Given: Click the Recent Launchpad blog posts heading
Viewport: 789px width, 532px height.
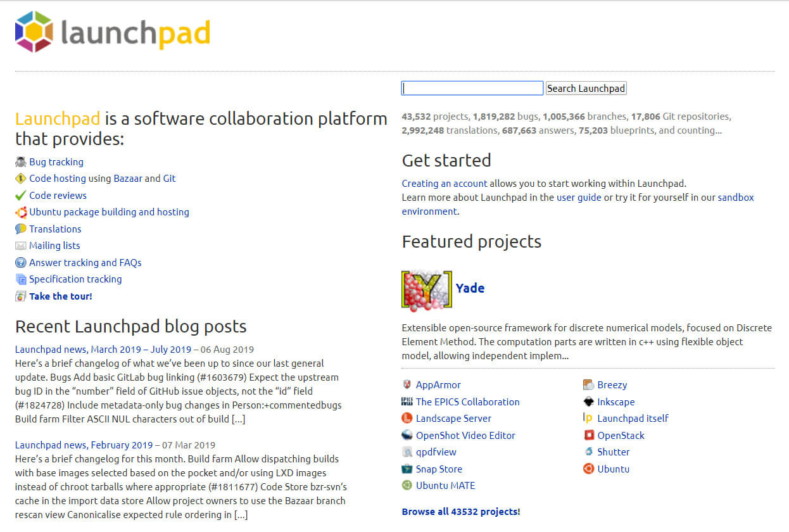Looking at the screenshot, I should (x=131, y=327).
